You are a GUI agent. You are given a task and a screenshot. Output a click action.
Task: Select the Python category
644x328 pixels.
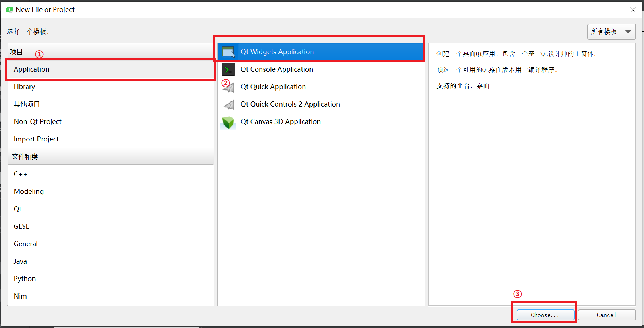(110, 279)
